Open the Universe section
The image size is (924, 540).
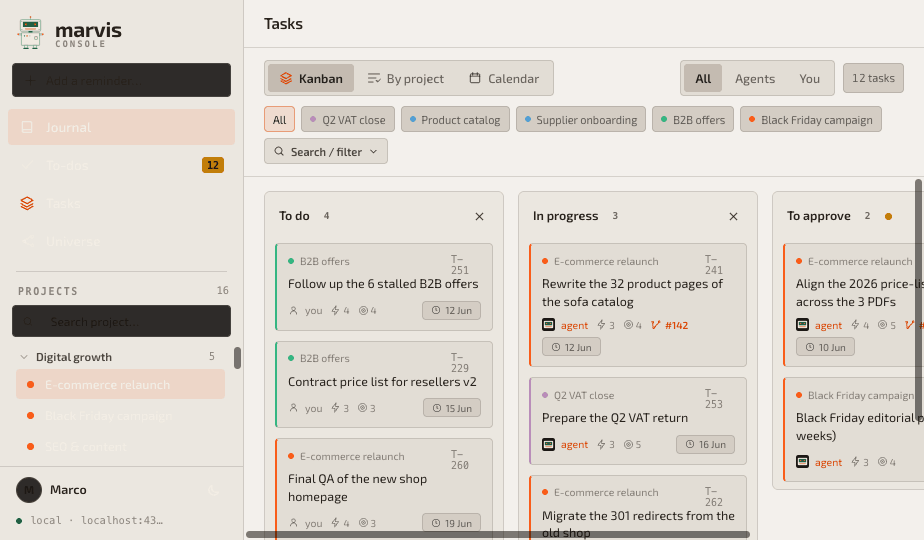[121, 242]
